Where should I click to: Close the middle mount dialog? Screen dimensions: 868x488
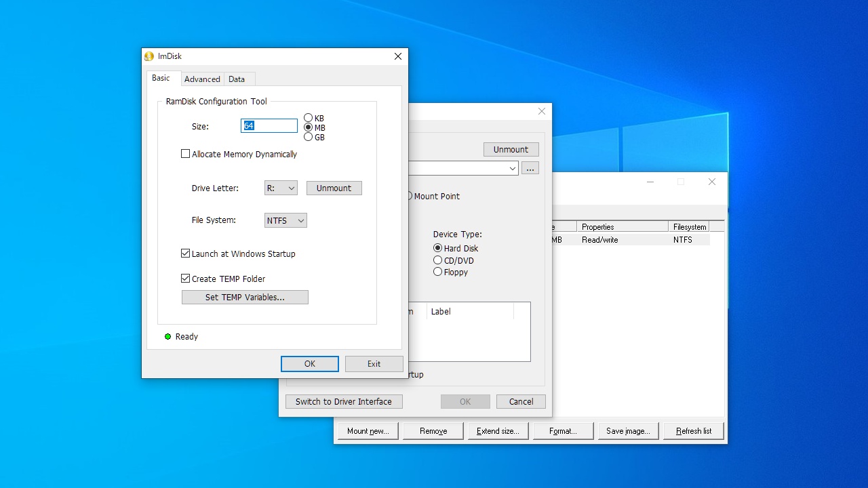542,111
